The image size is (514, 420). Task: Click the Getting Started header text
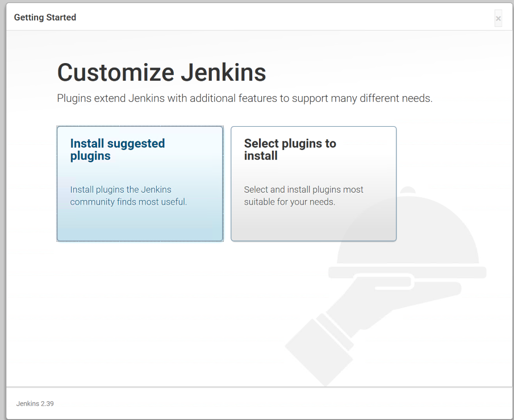45,18
